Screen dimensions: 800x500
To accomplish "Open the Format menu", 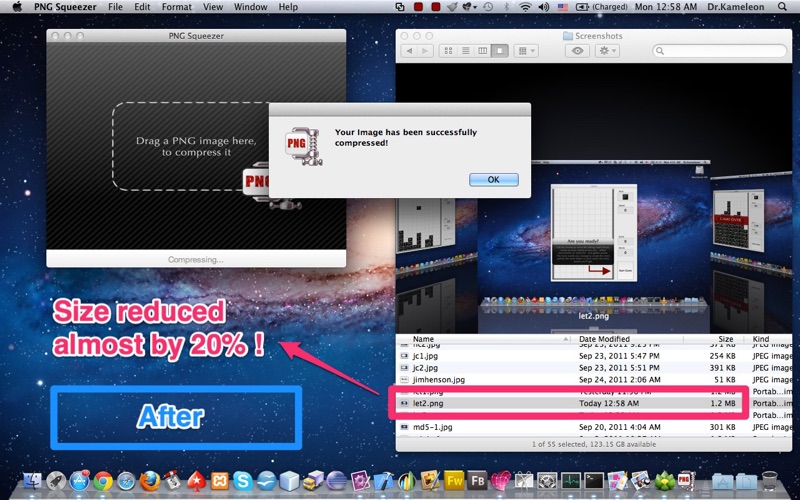I will (177, 7).
